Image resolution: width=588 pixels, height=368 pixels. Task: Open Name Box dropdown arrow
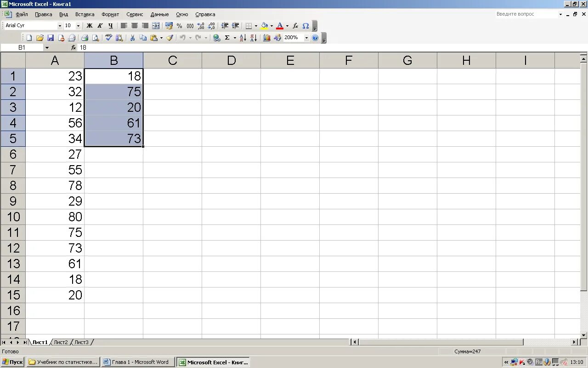tap(47, 47)
